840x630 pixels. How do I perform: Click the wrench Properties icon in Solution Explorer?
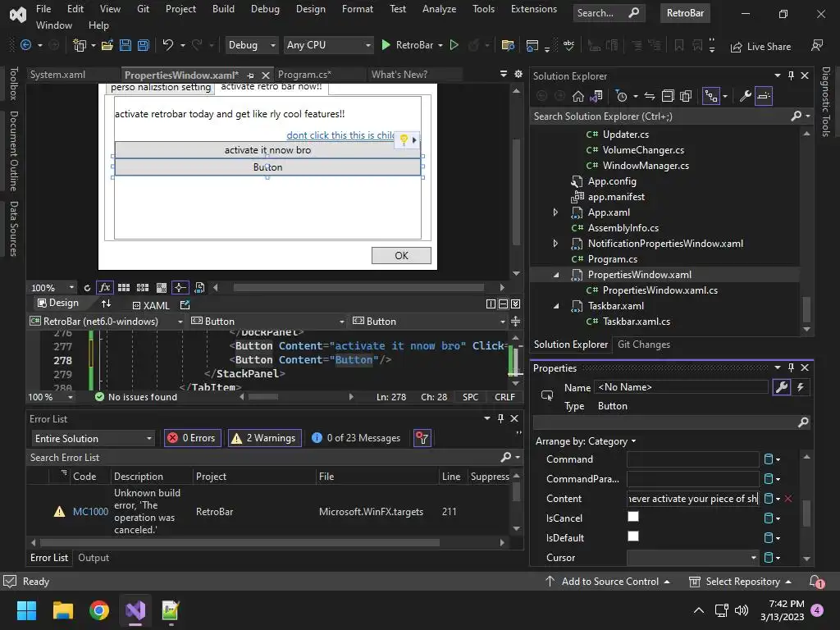pos(745,97)
